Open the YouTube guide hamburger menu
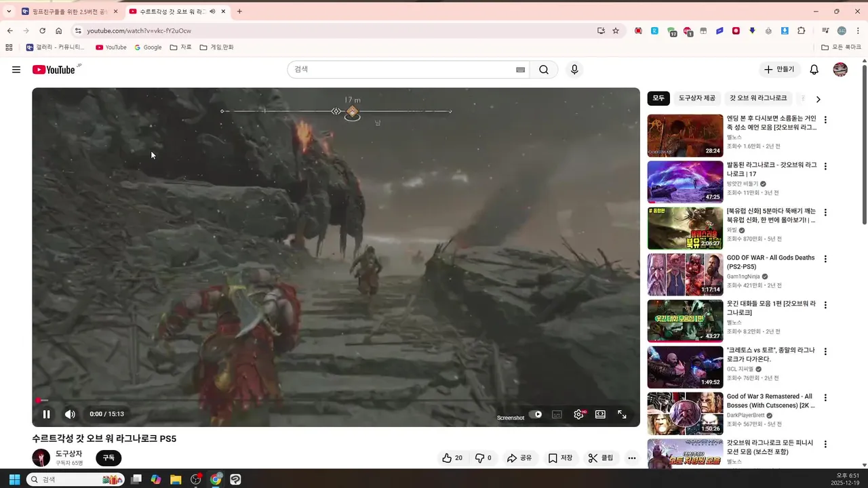The height and width of the screenshot is (488, 868). (x=16, y=70)
